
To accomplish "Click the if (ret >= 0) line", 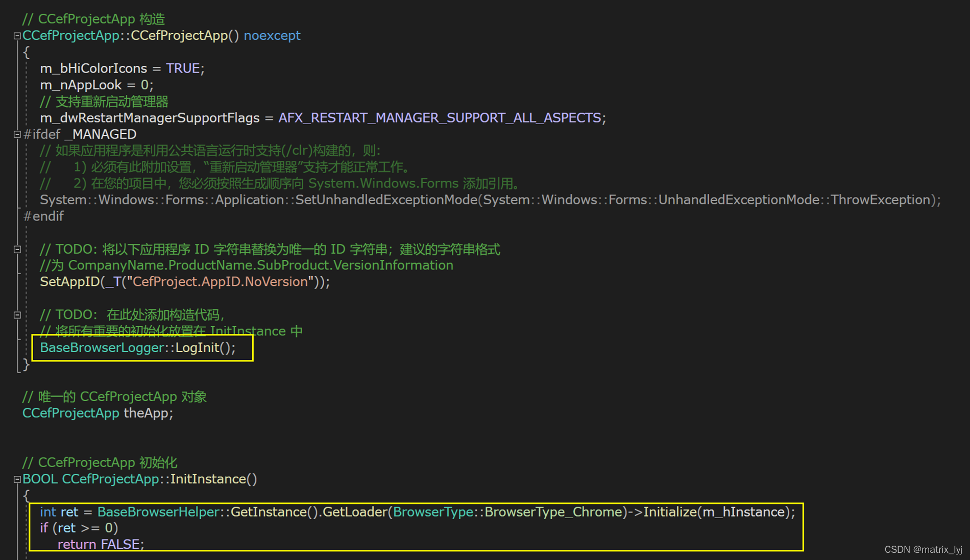I will click(x=79, y=528).
